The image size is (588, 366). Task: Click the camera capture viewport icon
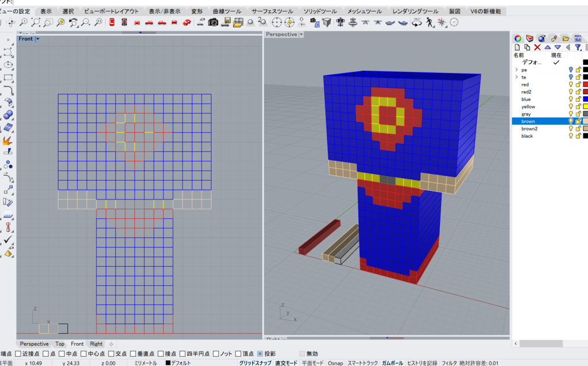tap(213, 22)
